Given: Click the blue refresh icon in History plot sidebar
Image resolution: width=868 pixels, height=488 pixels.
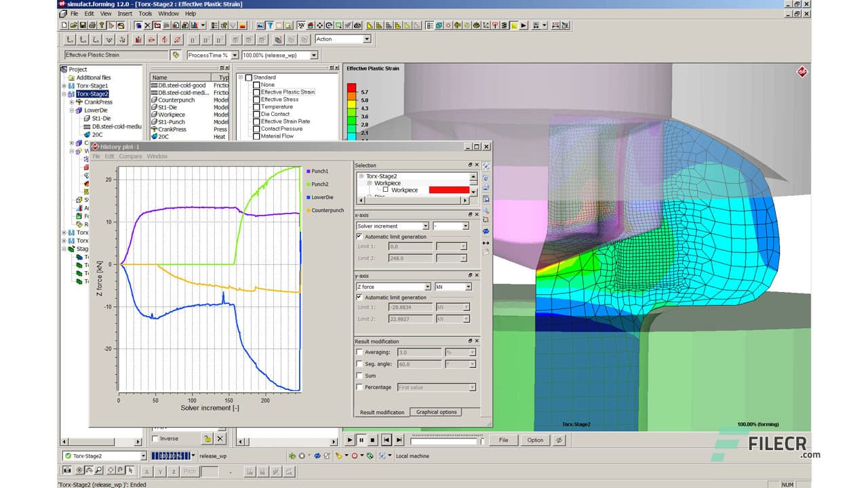Looking at the screenshot, I should click(486, 231).
